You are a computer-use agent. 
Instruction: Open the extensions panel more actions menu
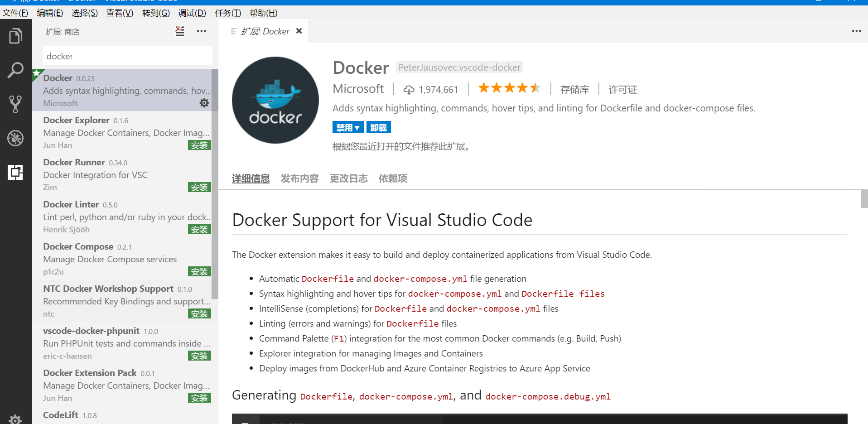[x=201, y=31]
